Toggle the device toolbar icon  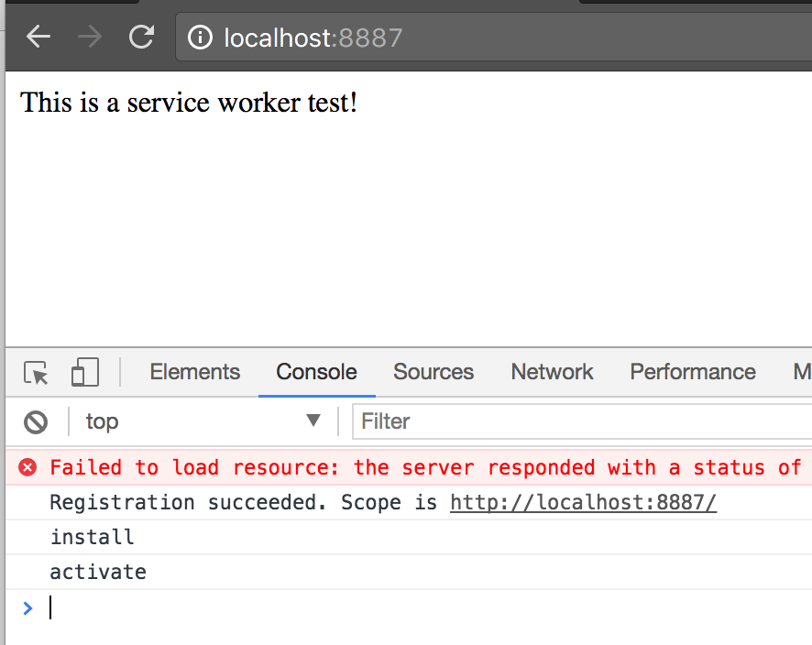coord(84,373)
